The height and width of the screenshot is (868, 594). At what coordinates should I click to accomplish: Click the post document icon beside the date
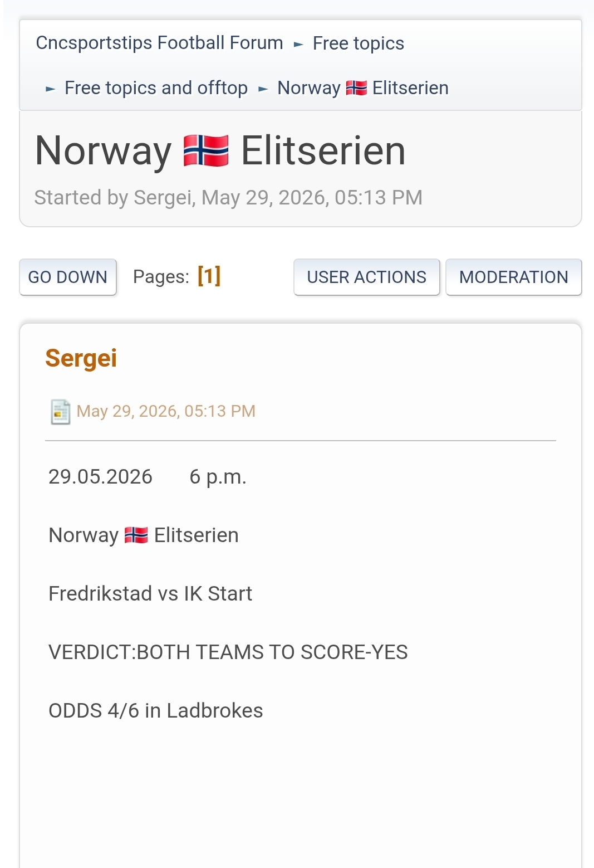60,412
